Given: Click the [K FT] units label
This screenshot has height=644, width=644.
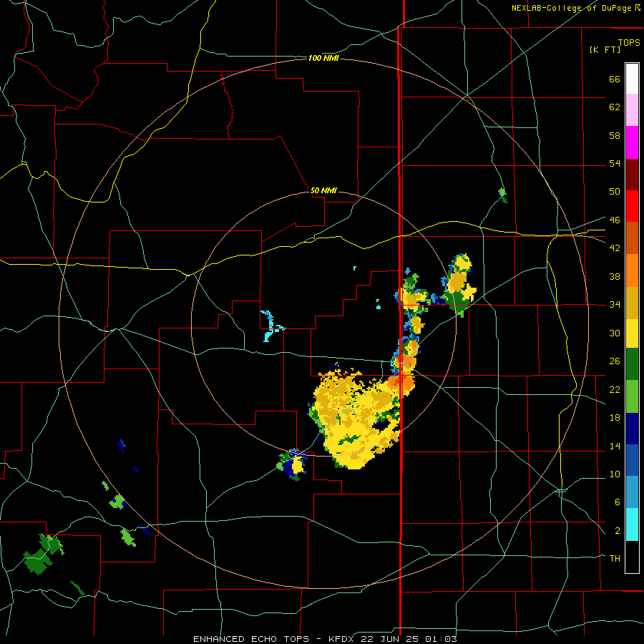Looking at the screenshot, I should pyautogui.click(x=605, y=50).
